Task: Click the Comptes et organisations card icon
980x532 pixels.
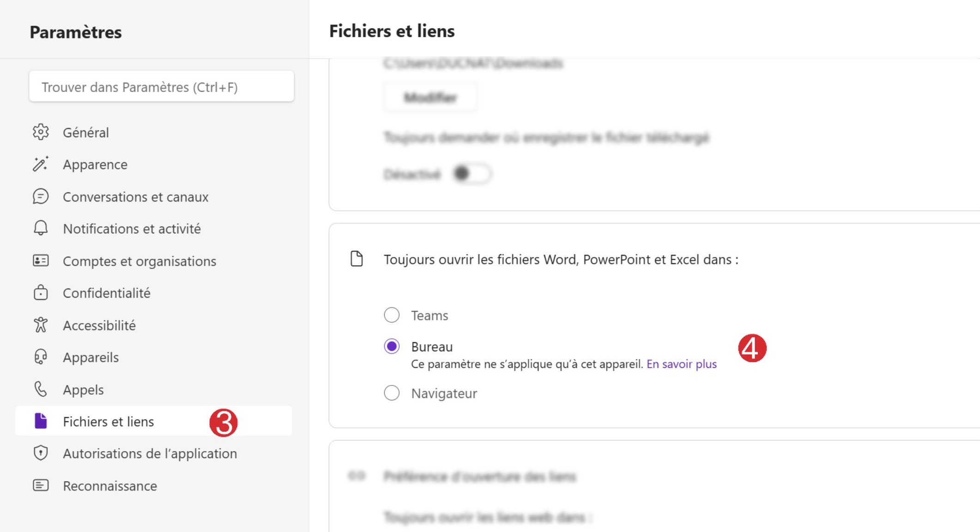Action: [41, 261]
